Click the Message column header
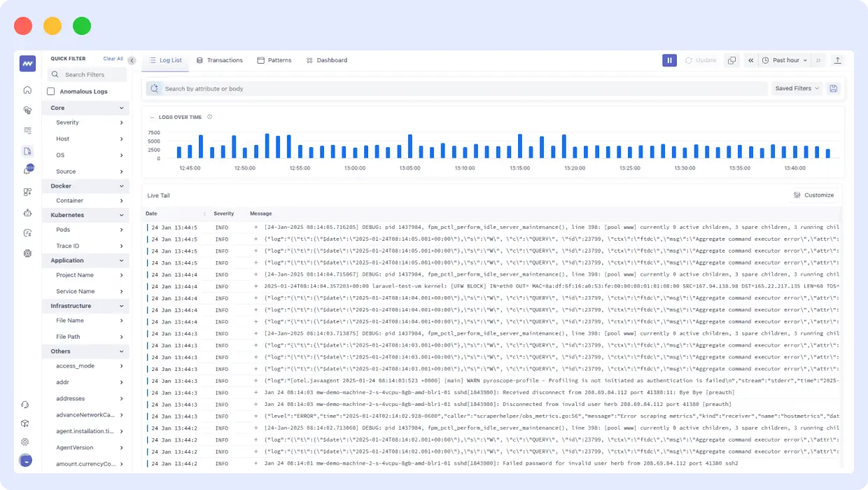868x490 pixels. pyautogui.click(x=261, y=213)
